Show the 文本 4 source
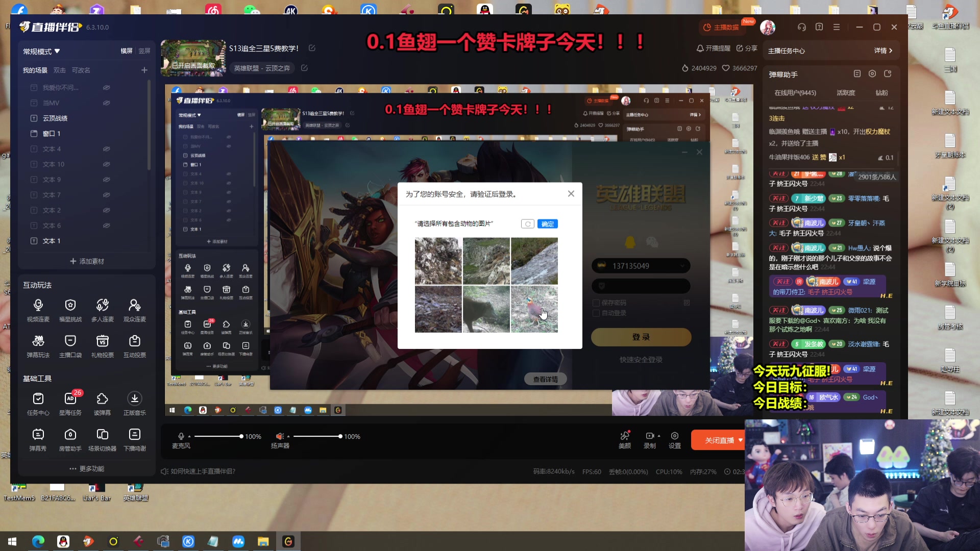The image size is (980, 551). (107, 149)
